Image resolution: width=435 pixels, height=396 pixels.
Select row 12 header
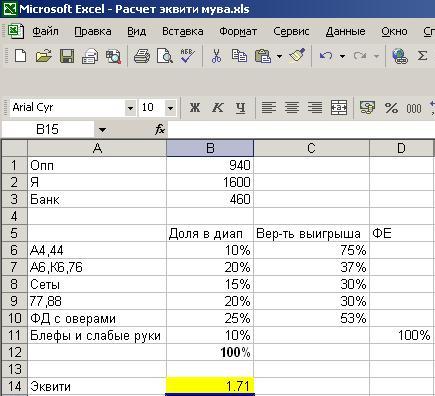pyautogui.click(x=14, y=352)
